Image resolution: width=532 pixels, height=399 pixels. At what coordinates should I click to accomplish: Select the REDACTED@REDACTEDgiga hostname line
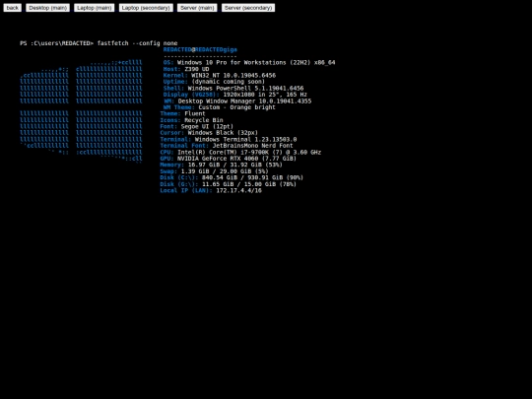coord(200,49)
